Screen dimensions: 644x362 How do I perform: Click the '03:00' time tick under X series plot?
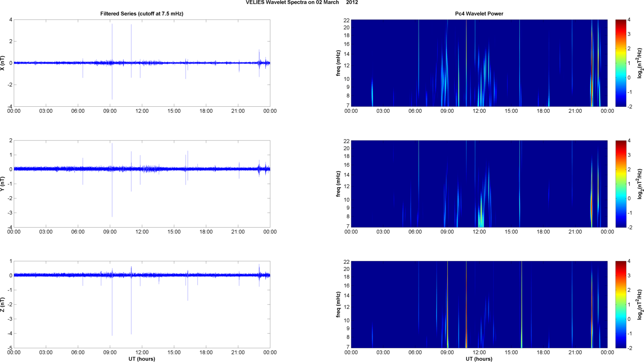(x=46, y=111)
